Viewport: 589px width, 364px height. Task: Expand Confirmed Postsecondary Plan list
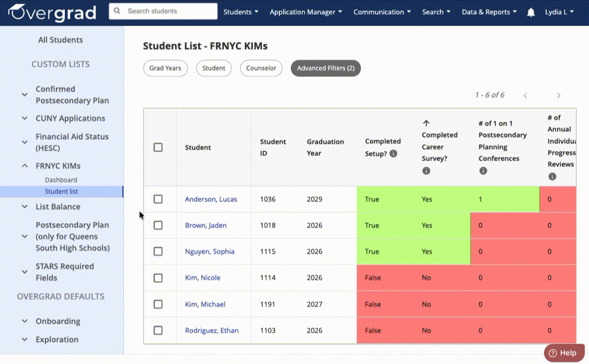(x=25, y=94)
